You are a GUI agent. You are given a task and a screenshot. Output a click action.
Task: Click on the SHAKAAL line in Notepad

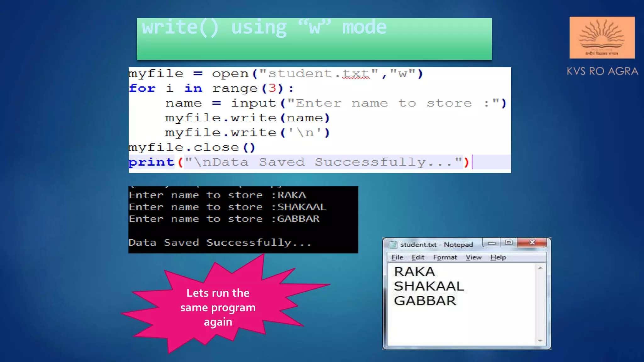(429, 286)
